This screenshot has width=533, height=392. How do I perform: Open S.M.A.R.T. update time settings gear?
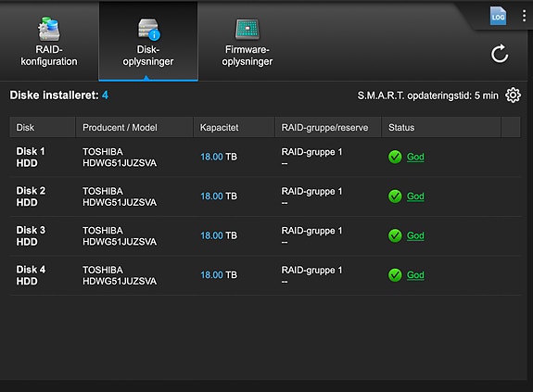[513, 95]
